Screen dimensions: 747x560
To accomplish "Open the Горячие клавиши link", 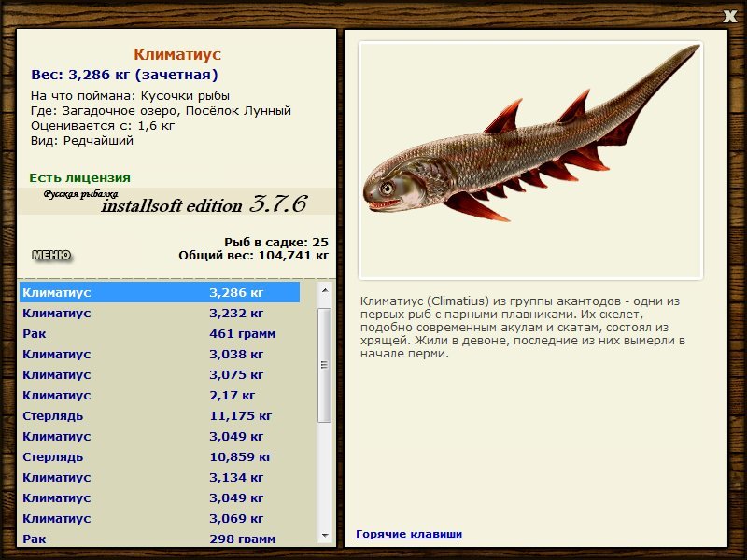I will (409, 534).
